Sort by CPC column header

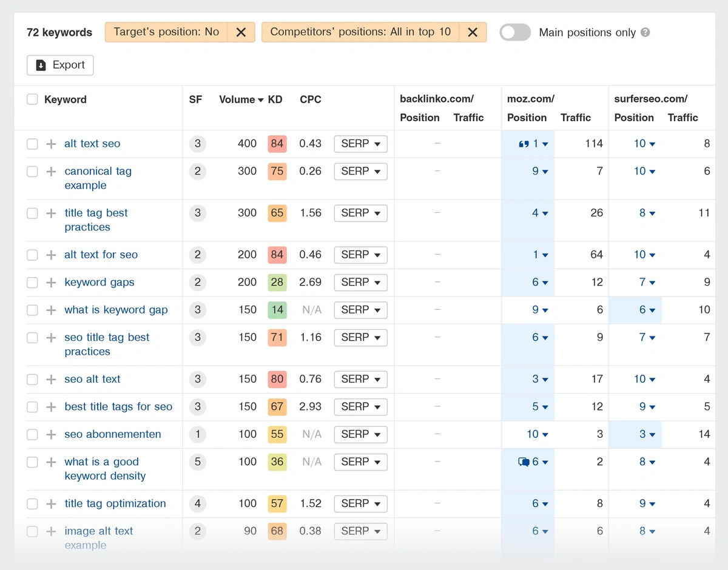pos(310,99)
